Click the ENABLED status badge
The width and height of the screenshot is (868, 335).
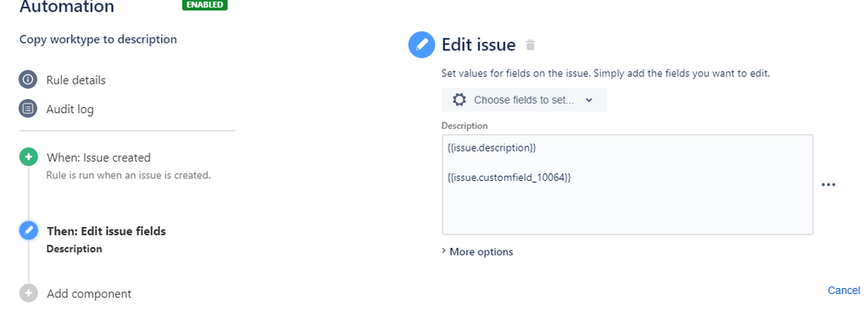(x=204, y=5)
